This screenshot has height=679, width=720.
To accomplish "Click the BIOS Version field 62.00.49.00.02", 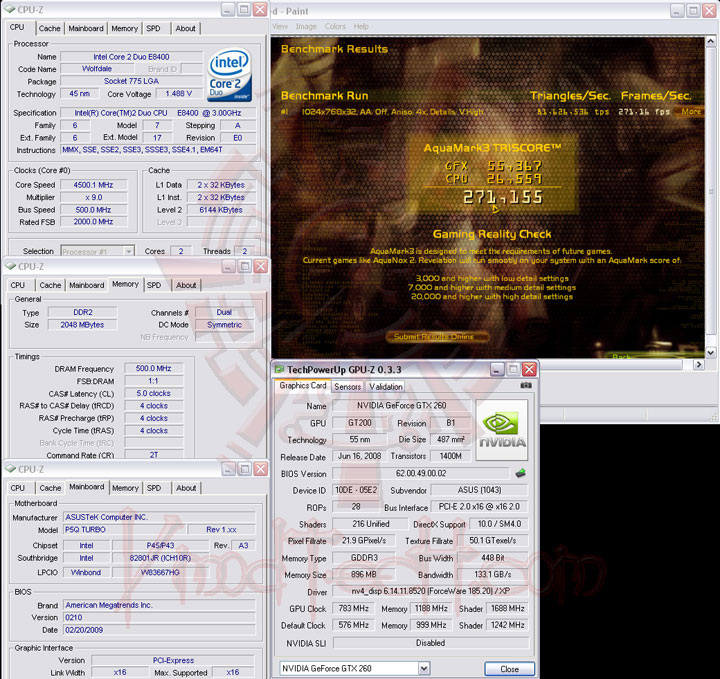I will [421, 473].
